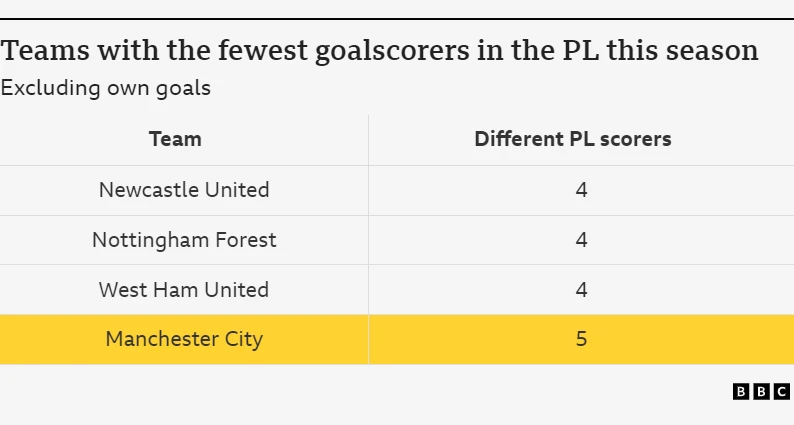The width and height of the screenshot is (794, 425).
Task: Click the BBC logo
Action: click(x=761, y=392)
